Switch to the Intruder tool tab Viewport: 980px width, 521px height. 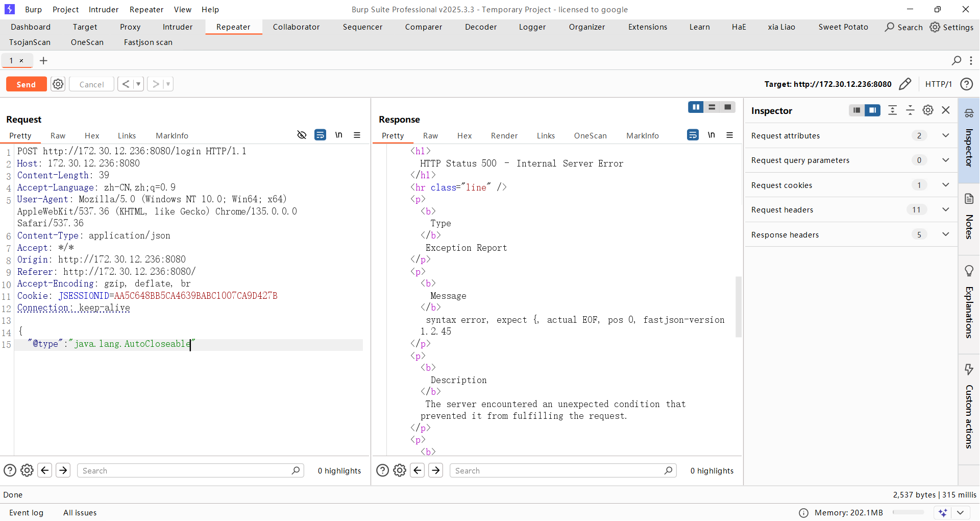click(x=178, y=27)
